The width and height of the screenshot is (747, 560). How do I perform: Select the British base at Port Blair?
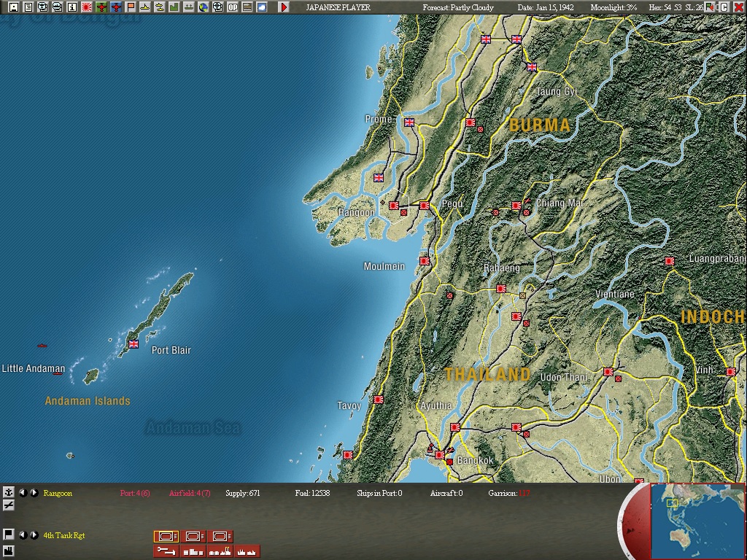point(134,344)
